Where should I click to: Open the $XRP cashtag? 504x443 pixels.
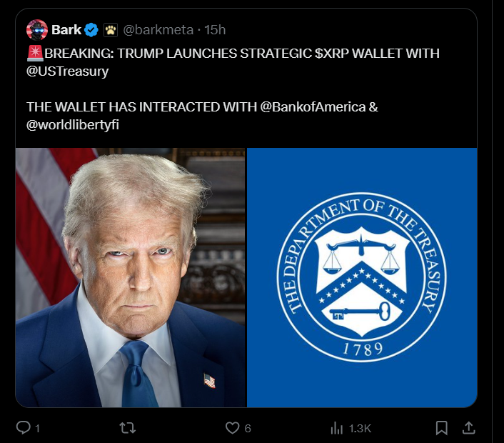click(x=332, y=54)
